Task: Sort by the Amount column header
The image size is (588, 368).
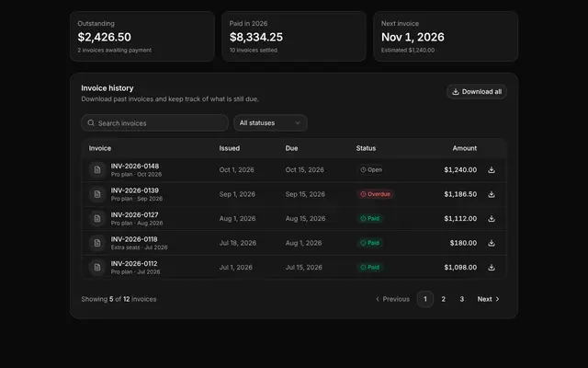Action: pyautogui.click(x=465, y=148)
